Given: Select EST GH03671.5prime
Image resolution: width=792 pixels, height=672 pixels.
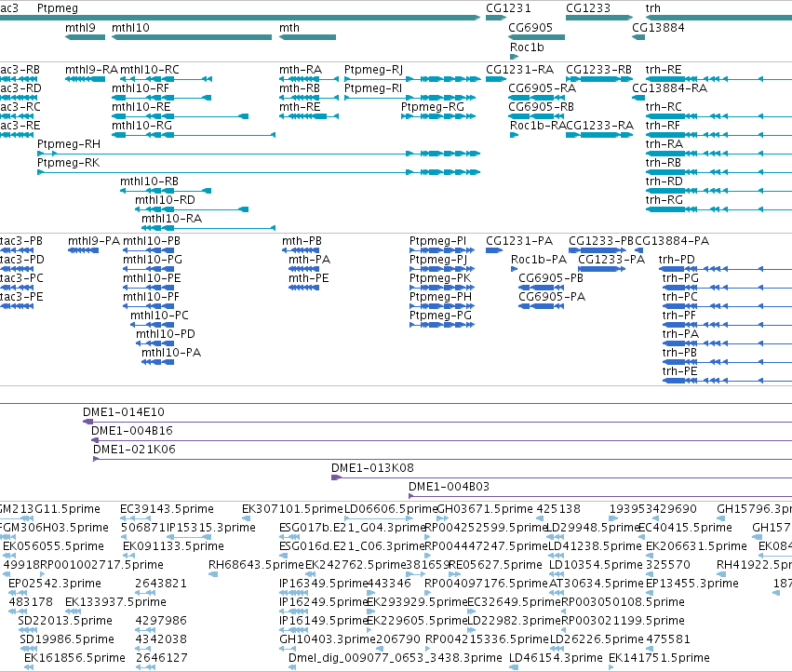Looking at the screenshot, I should [443, 518].
